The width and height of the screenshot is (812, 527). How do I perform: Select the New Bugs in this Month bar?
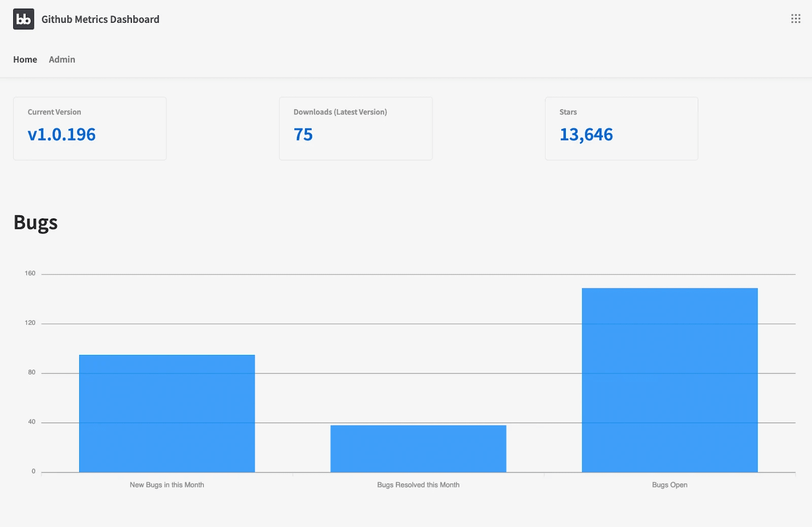[x=167, y=413]
